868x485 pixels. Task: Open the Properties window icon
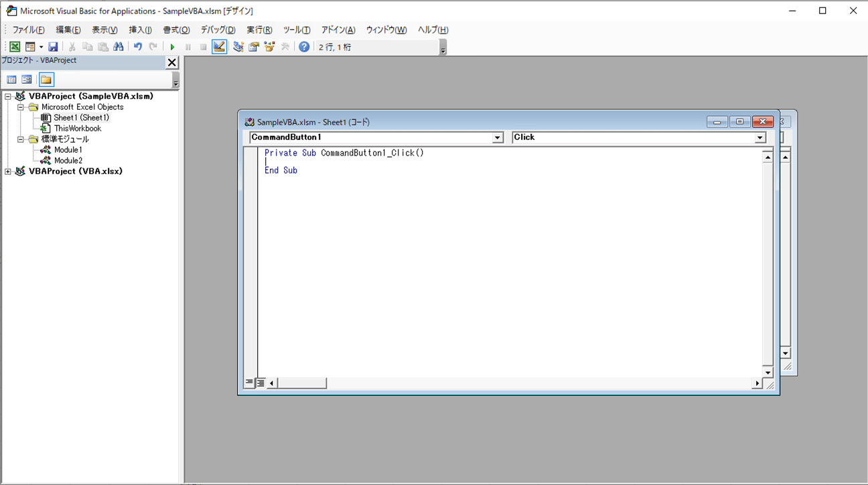click(254, 47)
